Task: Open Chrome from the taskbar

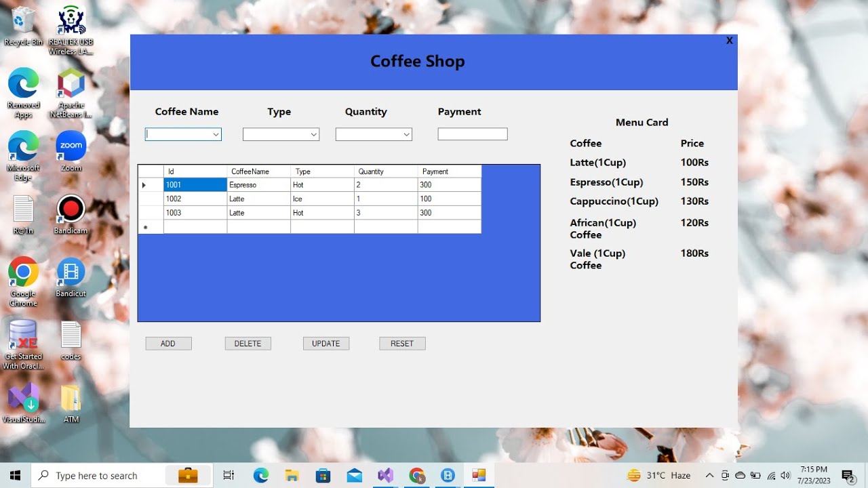Action: click(x=416, y=475)
